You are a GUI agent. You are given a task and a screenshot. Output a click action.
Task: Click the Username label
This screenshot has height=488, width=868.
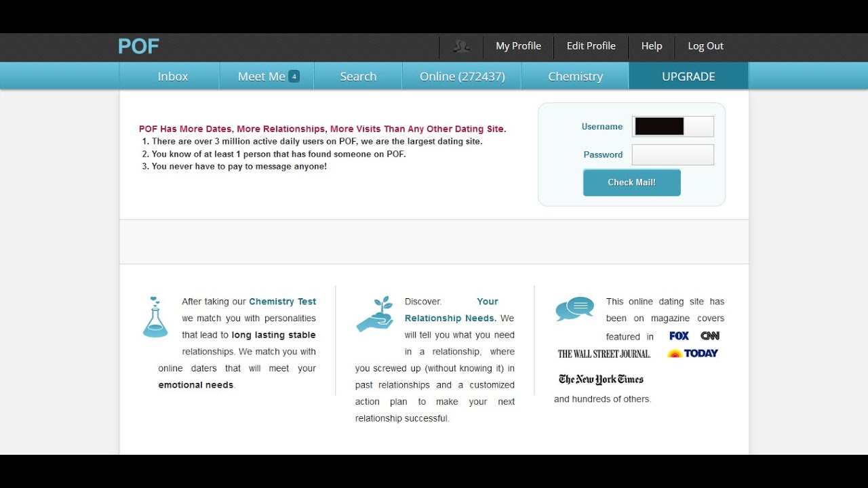(601, 127)
